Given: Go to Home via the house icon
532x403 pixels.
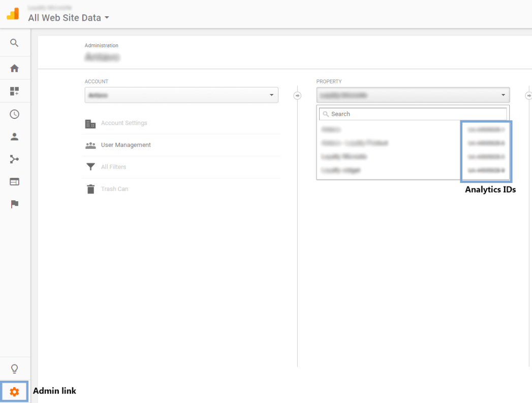Looking at the screenshot, I should click(14, 68).
